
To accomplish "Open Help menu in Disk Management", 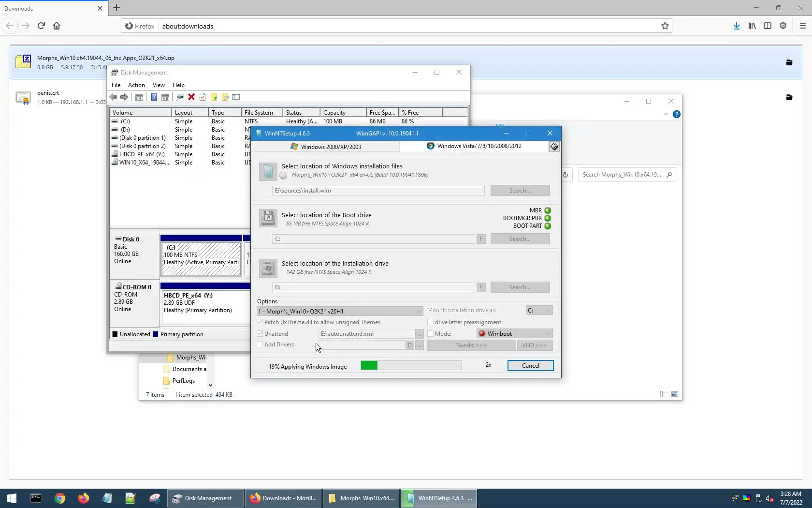I will (x=178, y=85).
